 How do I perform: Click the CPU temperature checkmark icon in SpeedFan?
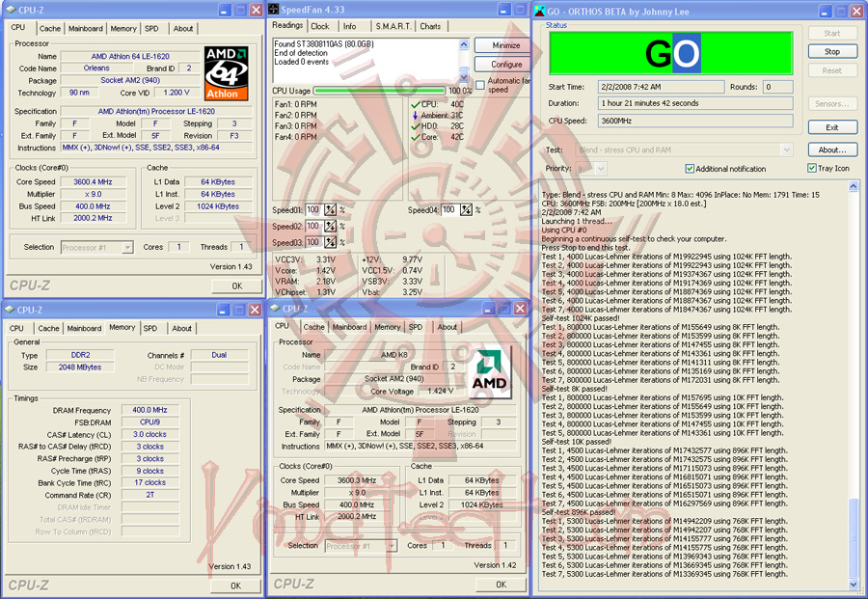coord(415,104)
